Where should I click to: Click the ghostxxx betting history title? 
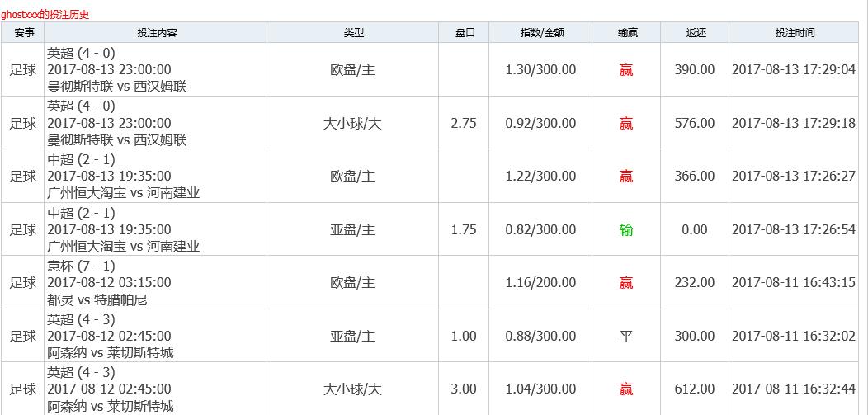tap(45, 15)
